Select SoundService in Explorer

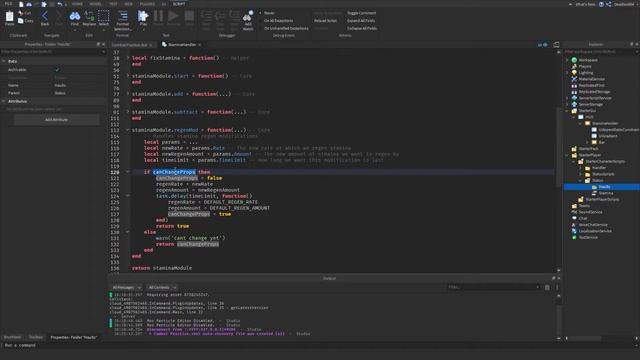click(x=590, y=212)
